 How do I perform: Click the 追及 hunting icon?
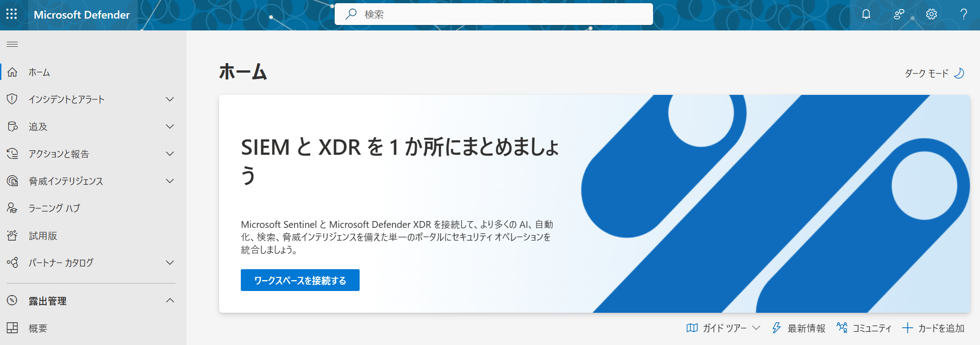tap(12, 126)
